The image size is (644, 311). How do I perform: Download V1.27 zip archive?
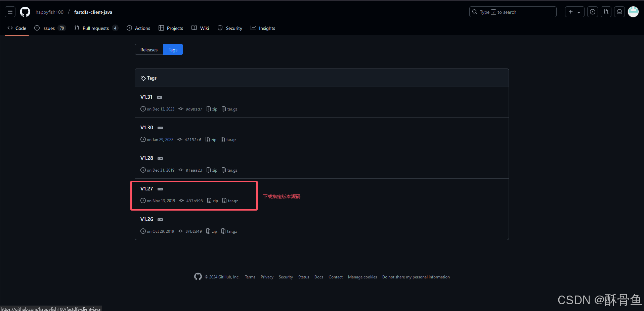click(x=212, y=201)
